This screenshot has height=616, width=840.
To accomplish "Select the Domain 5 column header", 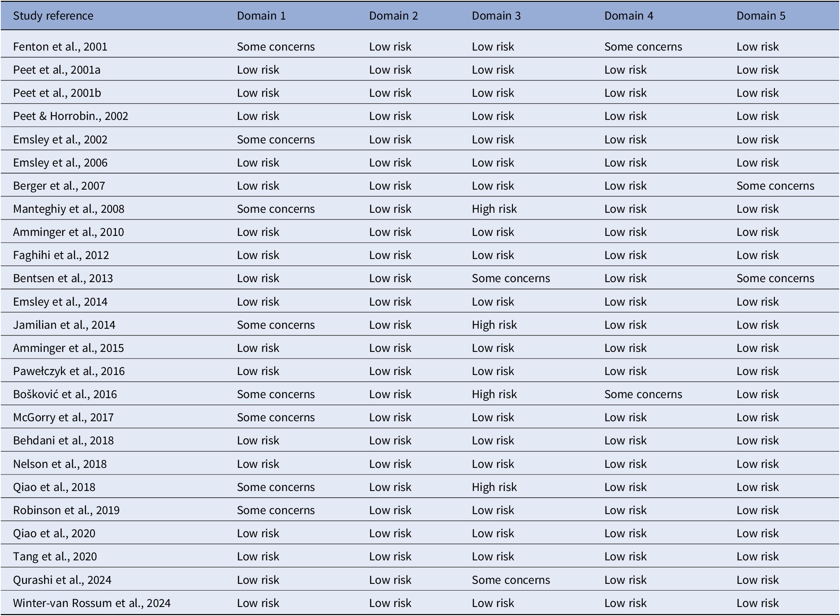I will pos(761,16).
